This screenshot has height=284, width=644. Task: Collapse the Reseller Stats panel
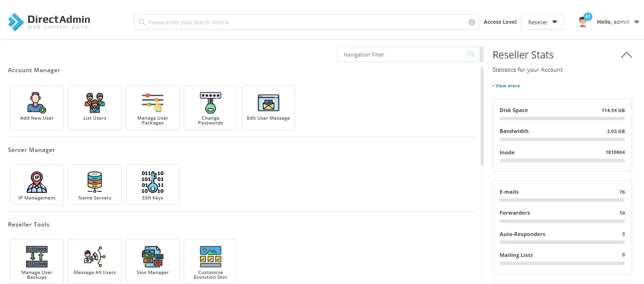pos(626,55)
